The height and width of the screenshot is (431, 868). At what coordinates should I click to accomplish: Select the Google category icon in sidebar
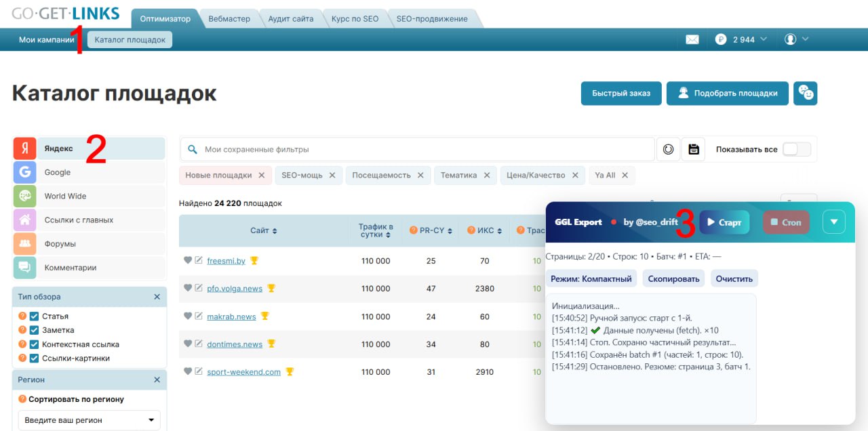pos(24,172)
